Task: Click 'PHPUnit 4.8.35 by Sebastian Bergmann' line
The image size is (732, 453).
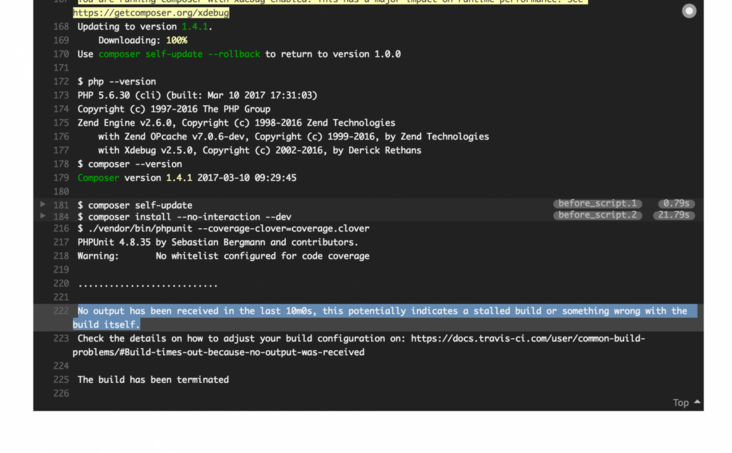Action: [x=218, y=242]
